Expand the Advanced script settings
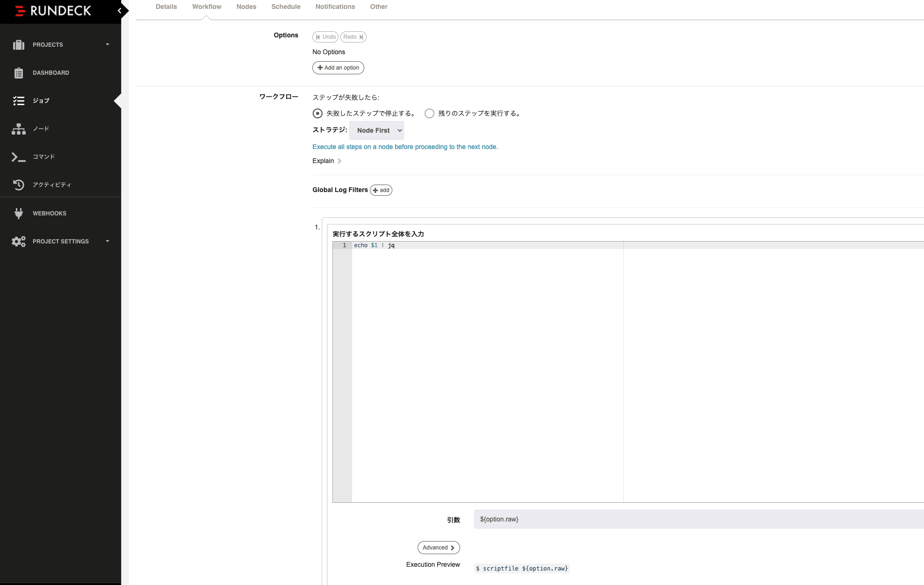Image resolution: width=924 pixels, height=585 pixels. [438, 548]
